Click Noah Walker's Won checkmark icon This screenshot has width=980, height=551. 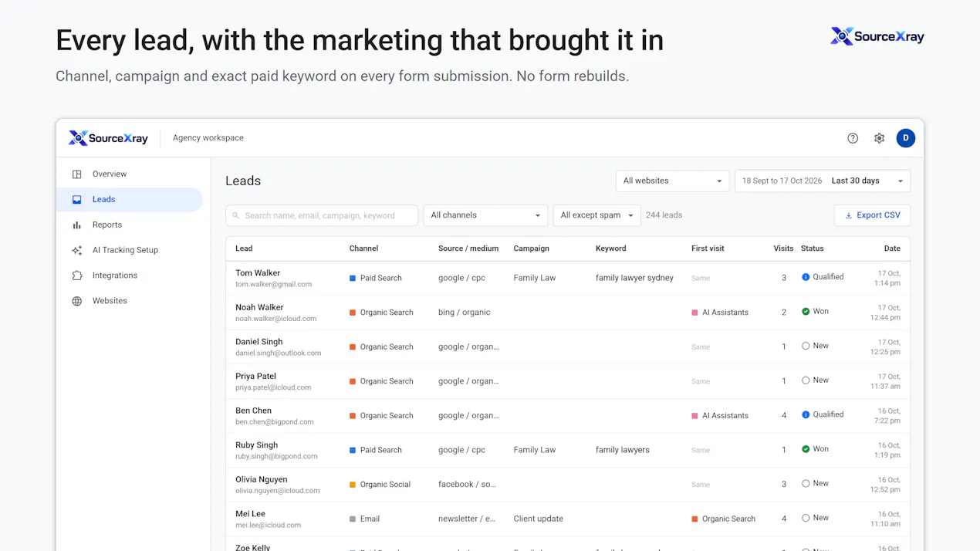pyautogui.click(x=806, y=312)
